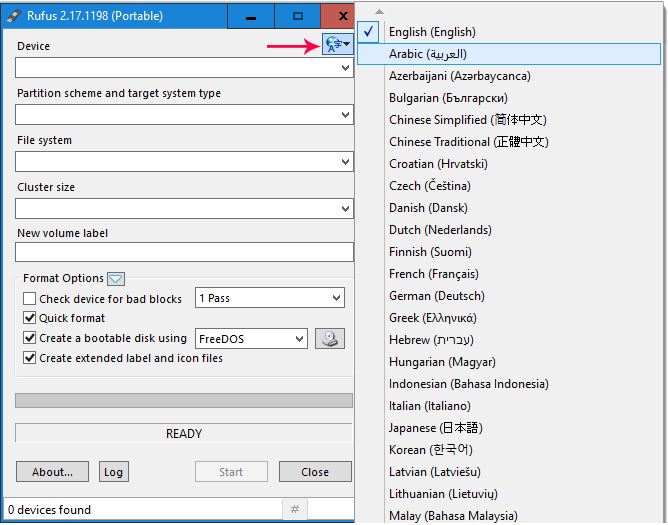Click the Rufus USB title bar icon

(x=14, y=16)
